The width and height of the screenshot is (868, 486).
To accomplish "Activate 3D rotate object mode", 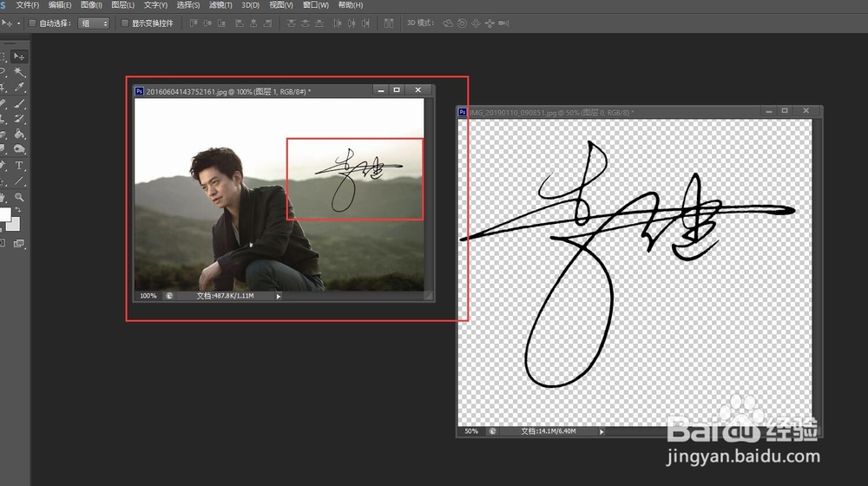I will [x=448, y=23].
